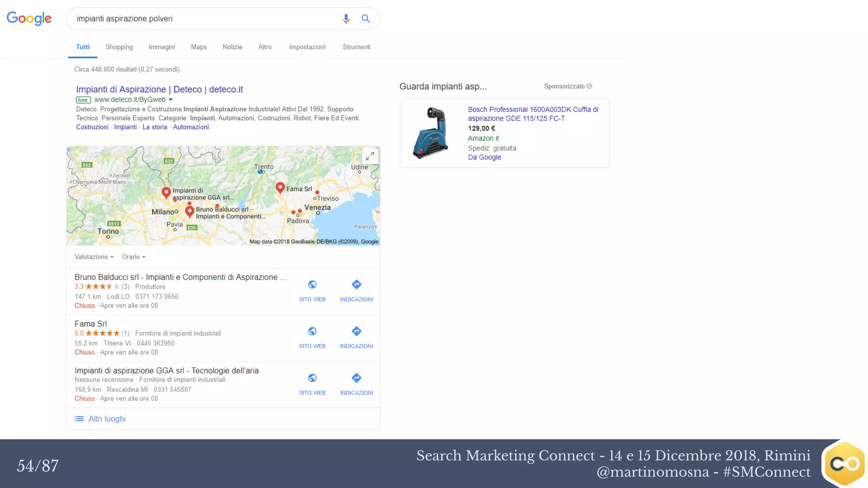Switch to the Shopping tab

[x=119, y=47]
